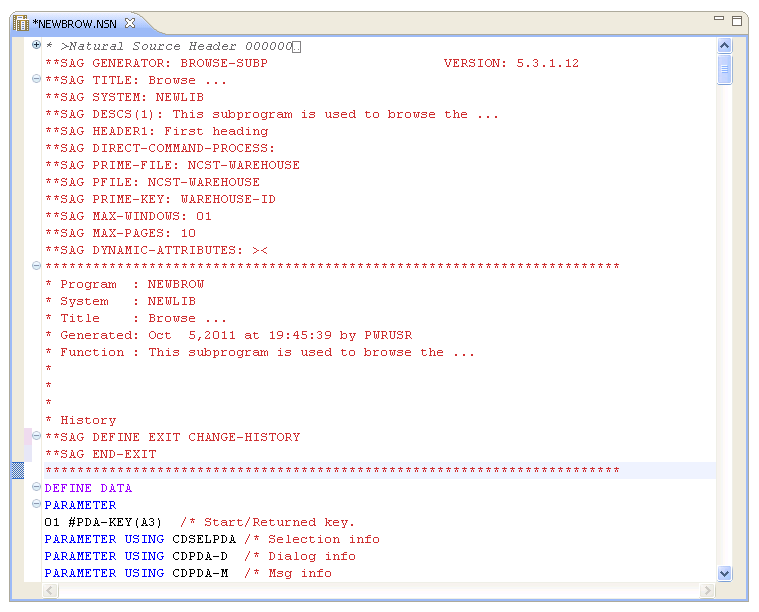Click the vertical scrollbar thumb
The height and width of the screenshot is (612, 759).
click(724, 70)
